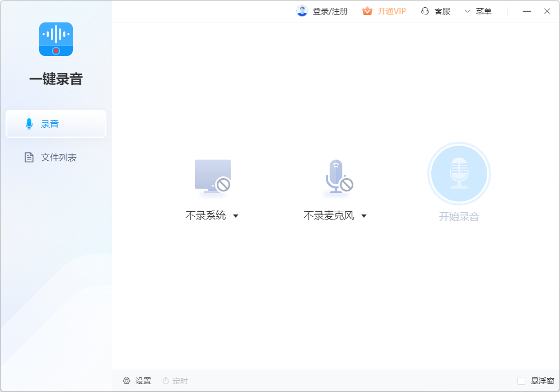Expand the 不录麦克风 dropdown

[364, 216]
